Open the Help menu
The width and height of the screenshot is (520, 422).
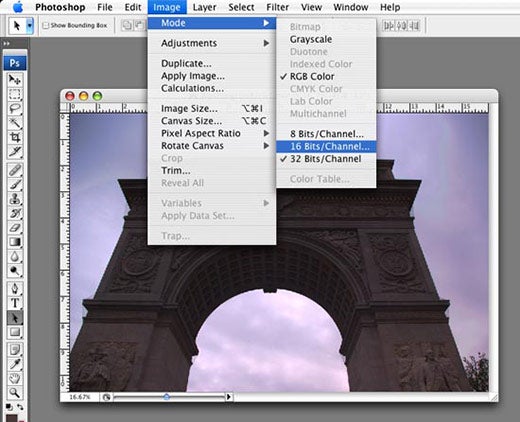[x=390, y=7]
